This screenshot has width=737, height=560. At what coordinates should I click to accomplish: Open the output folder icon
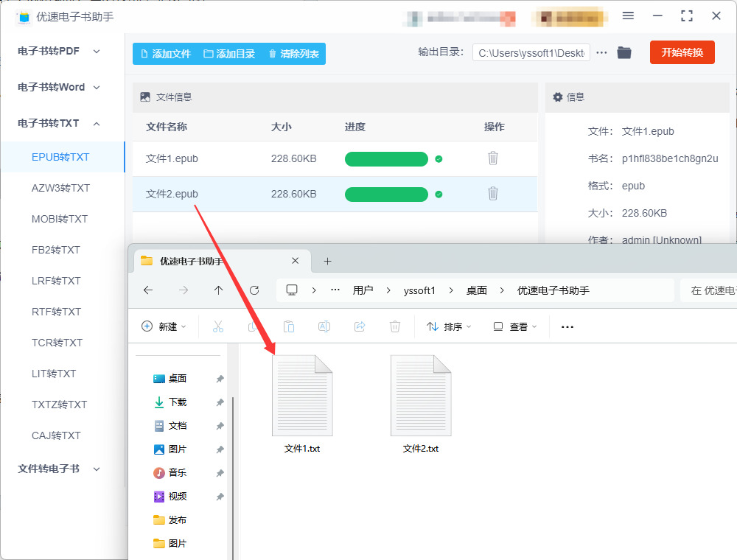tap(624, 52)
